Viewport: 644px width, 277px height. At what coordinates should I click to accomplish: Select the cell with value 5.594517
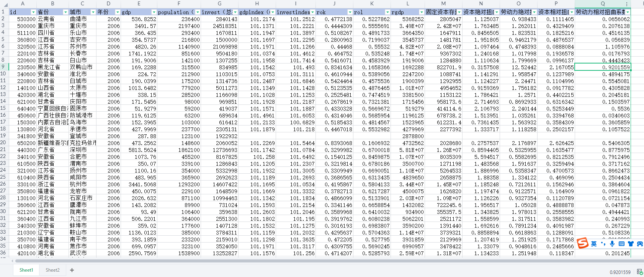481,156
